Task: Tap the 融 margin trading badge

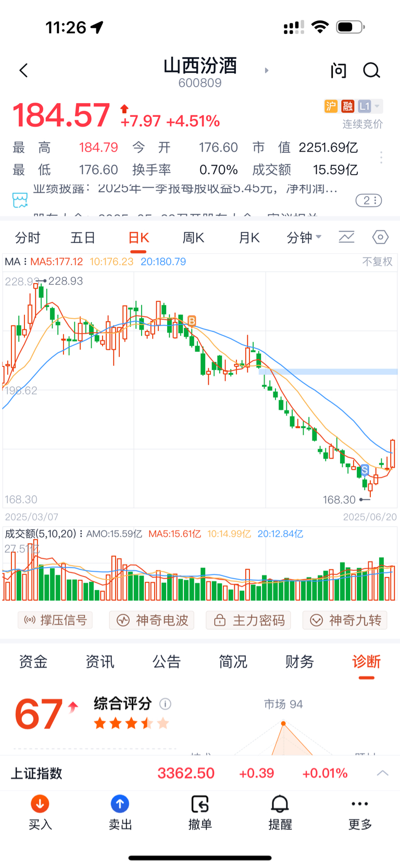Action: pyautogui.click(x=347, y=106)
